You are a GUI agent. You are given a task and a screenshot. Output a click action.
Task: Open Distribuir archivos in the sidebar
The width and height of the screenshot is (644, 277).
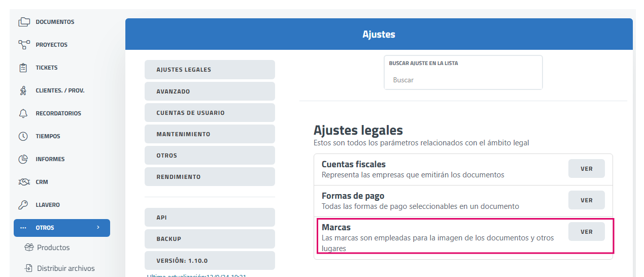click(x=65, y=268)
